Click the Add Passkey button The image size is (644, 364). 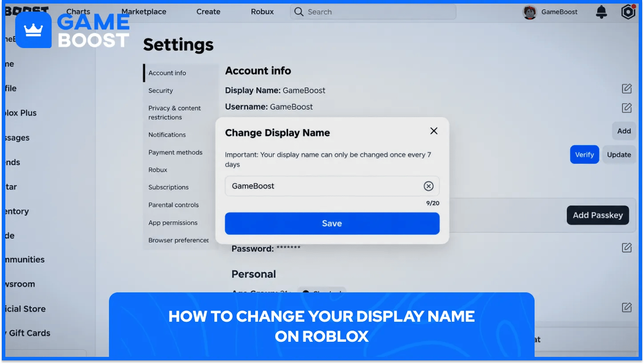(x=598, y=215)
